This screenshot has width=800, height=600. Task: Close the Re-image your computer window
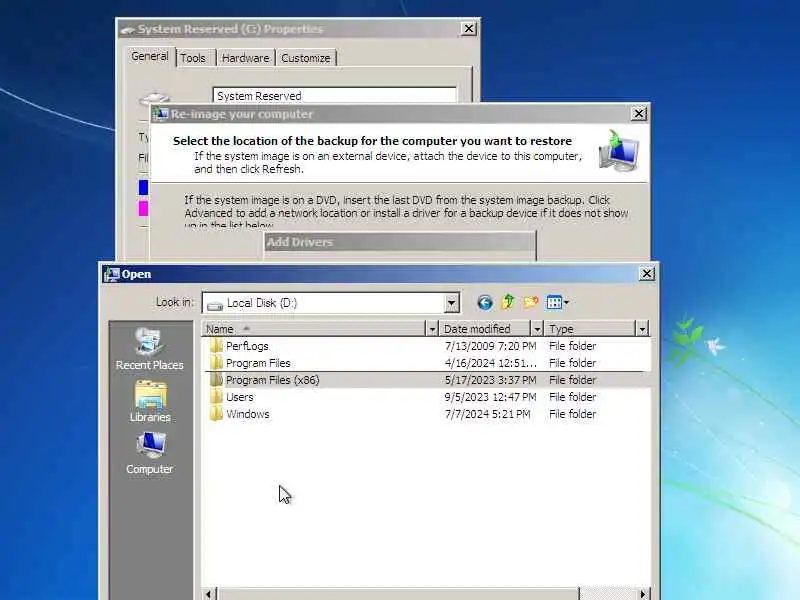pos(639,114)
